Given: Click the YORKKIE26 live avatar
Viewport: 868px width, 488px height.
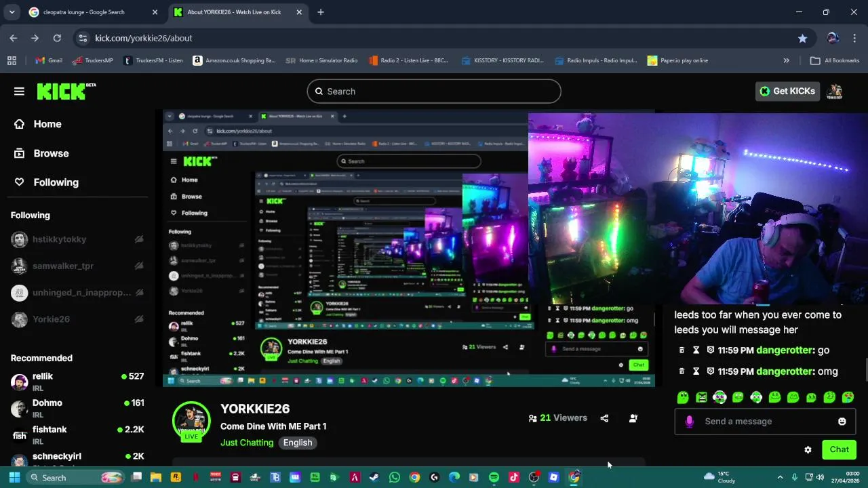Looking at the screenshot, I should click(x=191, y=421).
